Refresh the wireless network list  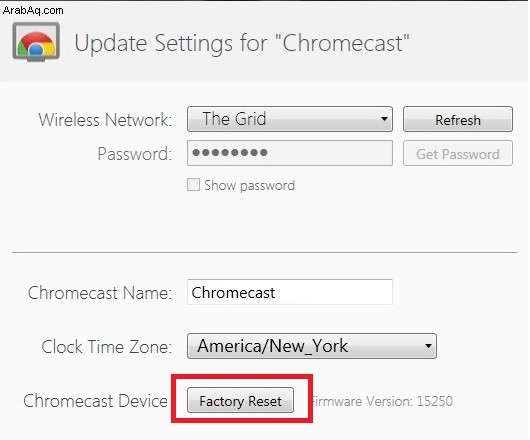point(458,119)
